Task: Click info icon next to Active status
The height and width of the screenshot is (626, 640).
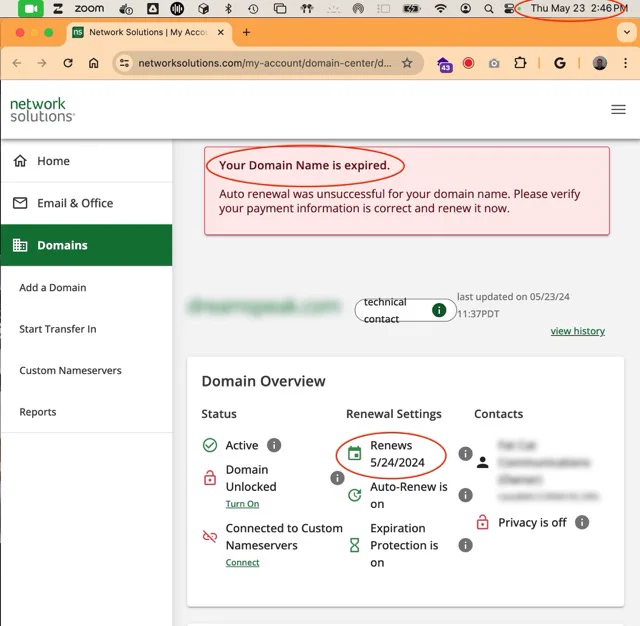Action: click(x=274, y=445)
